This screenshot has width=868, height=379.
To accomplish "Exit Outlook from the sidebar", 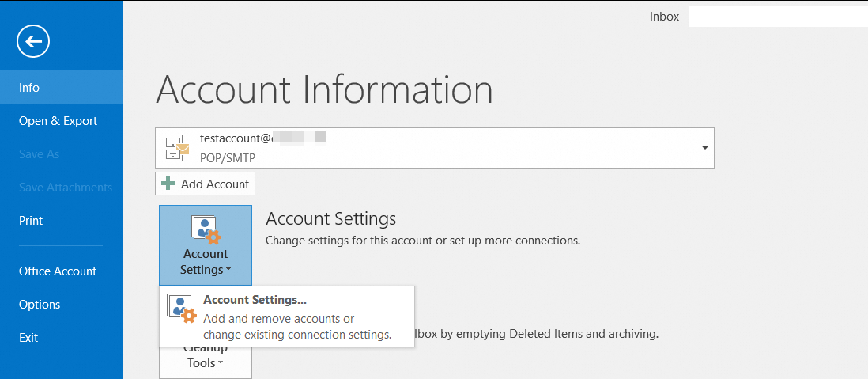I will click(x=28, y=338).
